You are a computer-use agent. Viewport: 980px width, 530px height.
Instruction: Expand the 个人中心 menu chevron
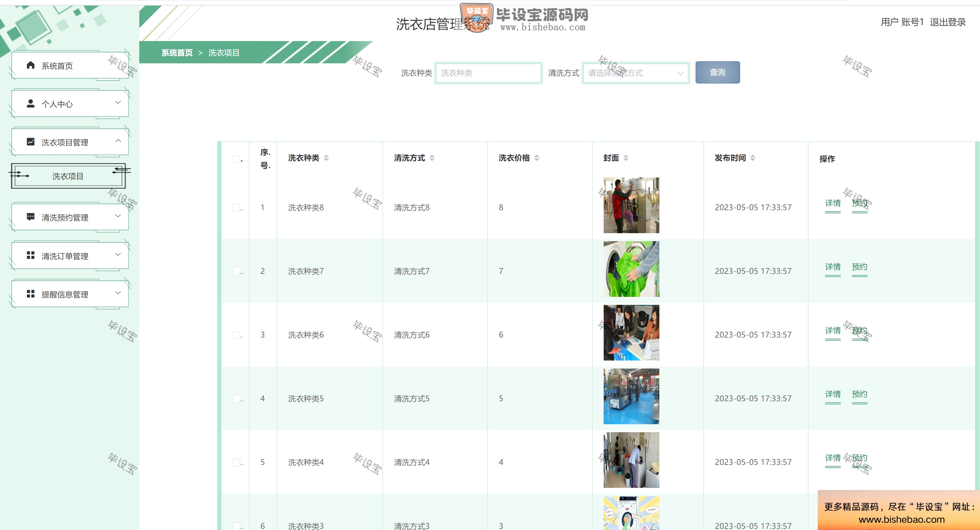click(118, 102)
